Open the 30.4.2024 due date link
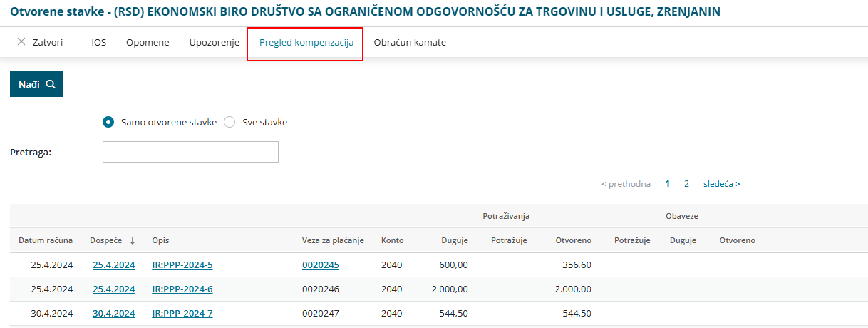 (x=114, y=314)
